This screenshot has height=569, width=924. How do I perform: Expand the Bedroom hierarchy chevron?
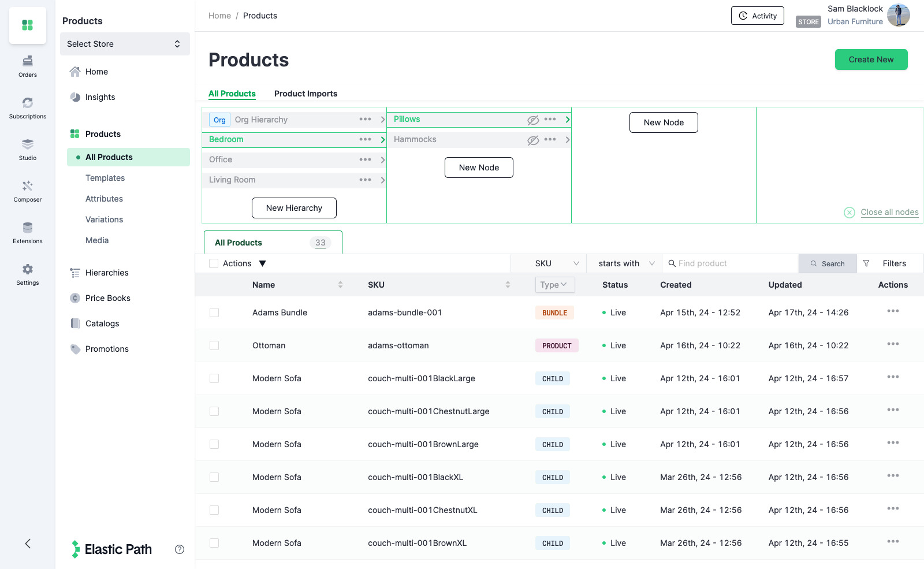(x=382, y=139)
